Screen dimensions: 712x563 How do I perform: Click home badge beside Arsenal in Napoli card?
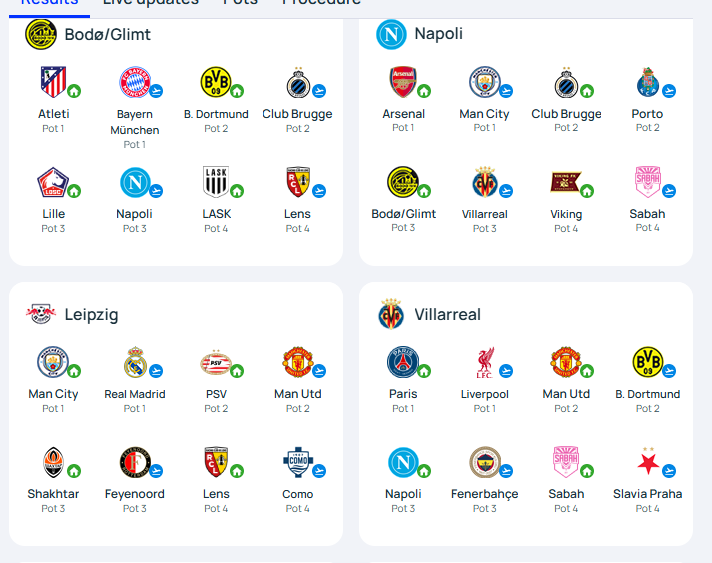424,91
